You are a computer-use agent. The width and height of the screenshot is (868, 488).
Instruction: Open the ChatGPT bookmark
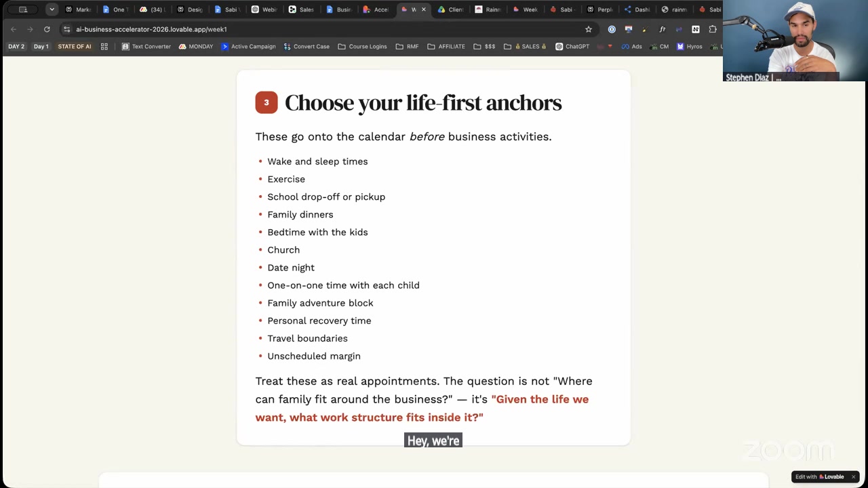point(572,47)
